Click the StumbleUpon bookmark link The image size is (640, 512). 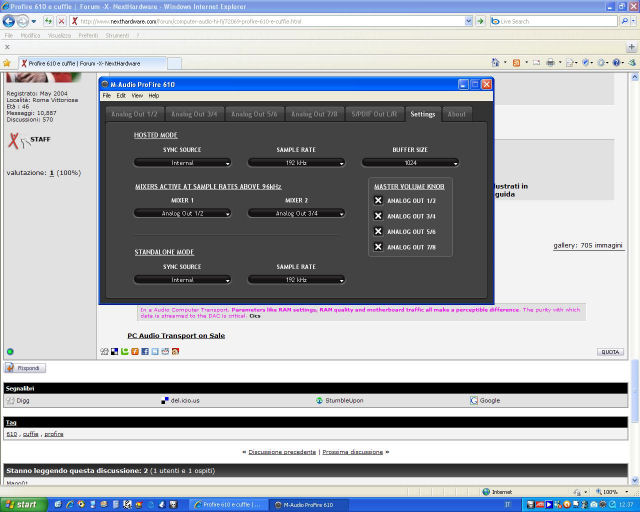tap(344, 401)
